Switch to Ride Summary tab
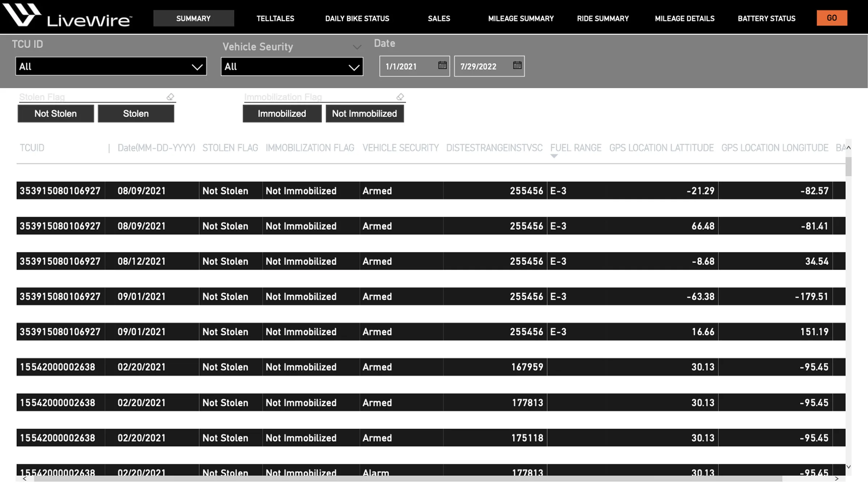Screen dimensions: 868x484 tap(603, 18)
